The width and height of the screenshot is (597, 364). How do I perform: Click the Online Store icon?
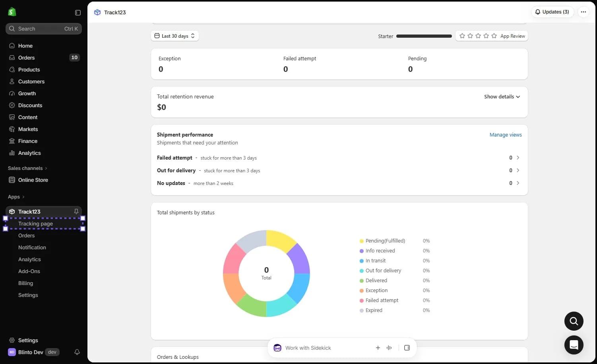click(x=12, y=180)
